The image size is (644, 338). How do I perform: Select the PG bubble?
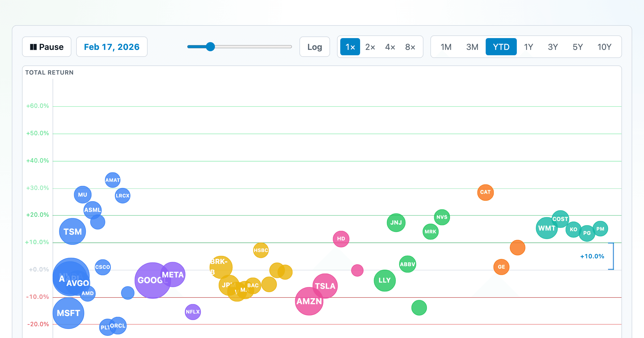click(587, 233)
